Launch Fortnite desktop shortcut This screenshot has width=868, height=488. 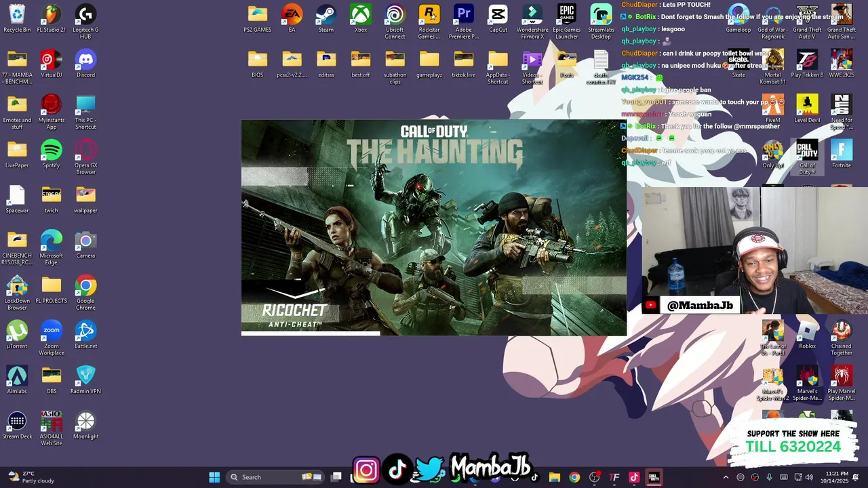pos(842,154)
